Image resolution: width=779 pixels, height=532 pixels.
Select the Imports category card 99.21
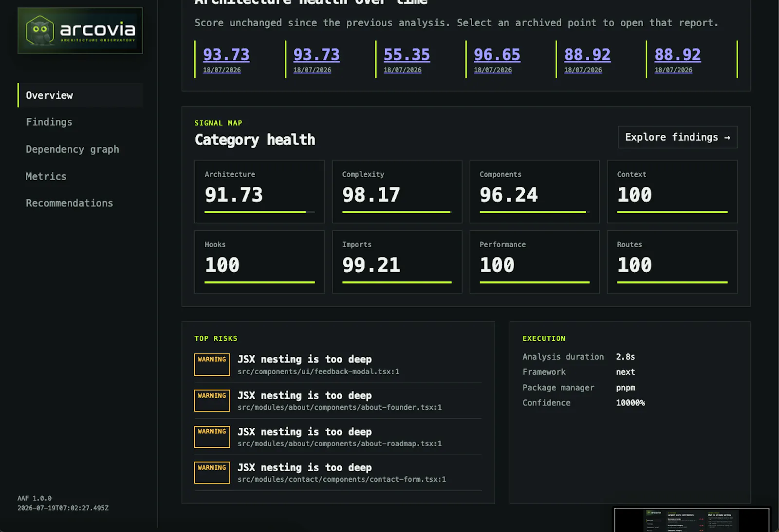(397, 262)
